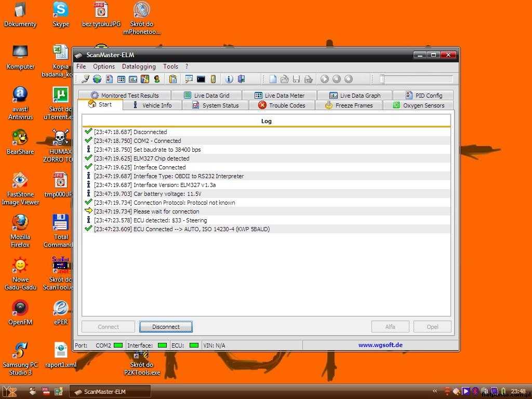Switch to the Freeze Frames tab

(x=349, y=105)
